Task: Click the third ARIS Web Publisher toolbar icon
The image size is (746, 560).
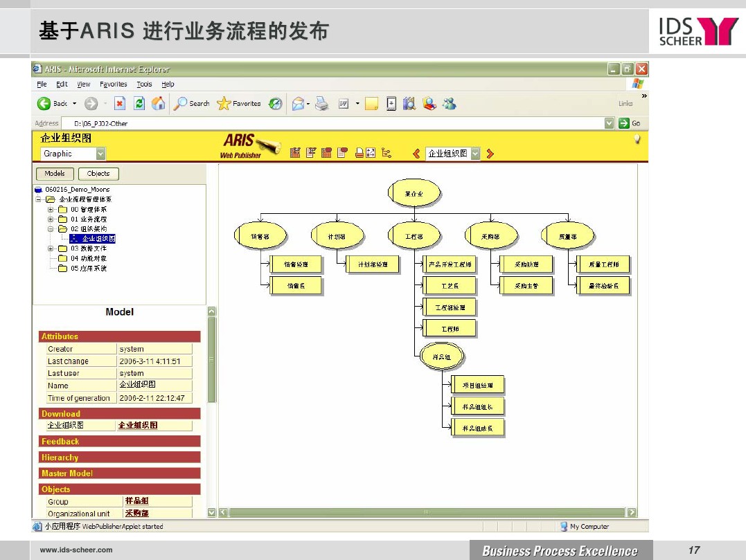Action: (326, 153)
